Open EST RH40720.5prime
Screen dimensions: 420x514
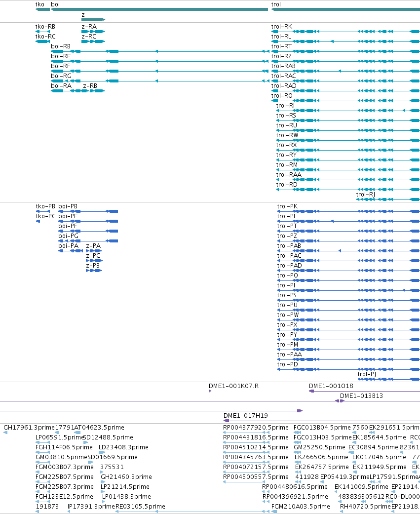coord(366,507)
